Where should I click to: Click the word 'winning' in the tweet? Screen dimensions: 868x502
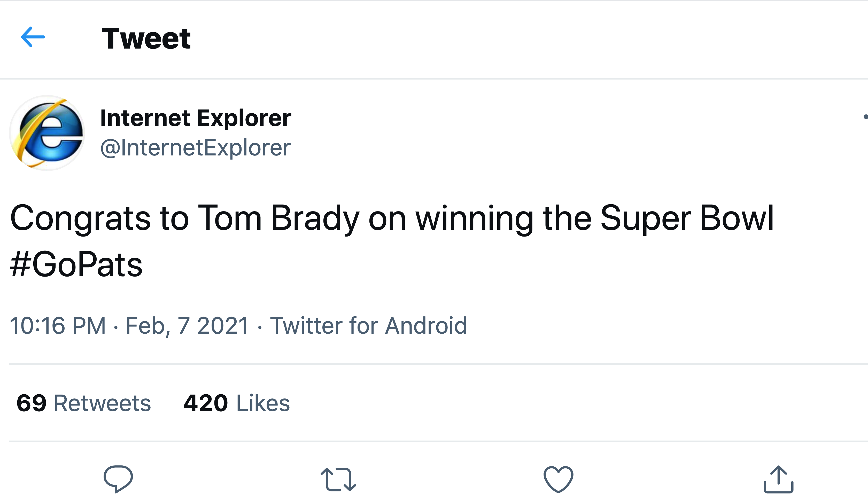click(474, 218)
